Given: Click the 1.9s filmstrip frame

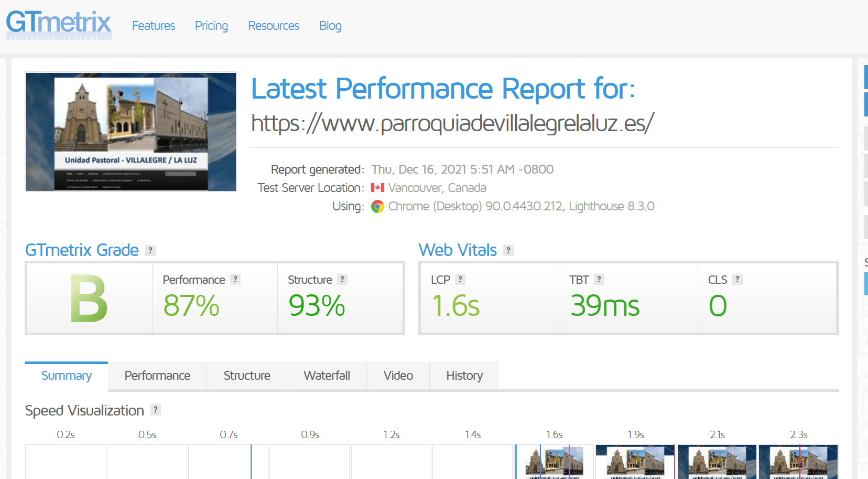Looking at the screenshot, I should (x=636, y=462).
